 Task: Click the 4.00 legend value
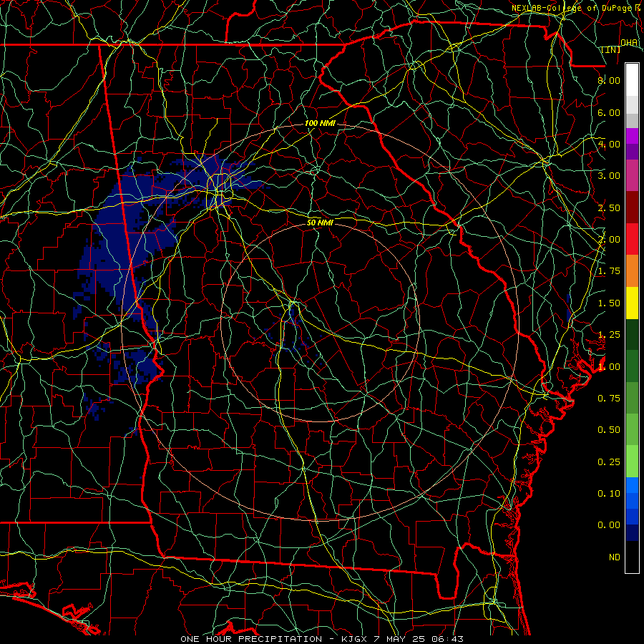(609, 144)
